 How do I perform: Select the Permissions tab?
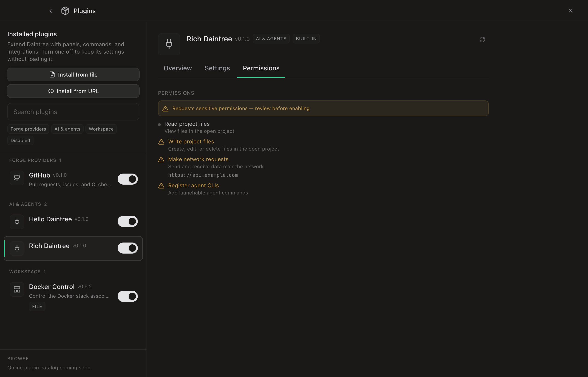(261, 68)
